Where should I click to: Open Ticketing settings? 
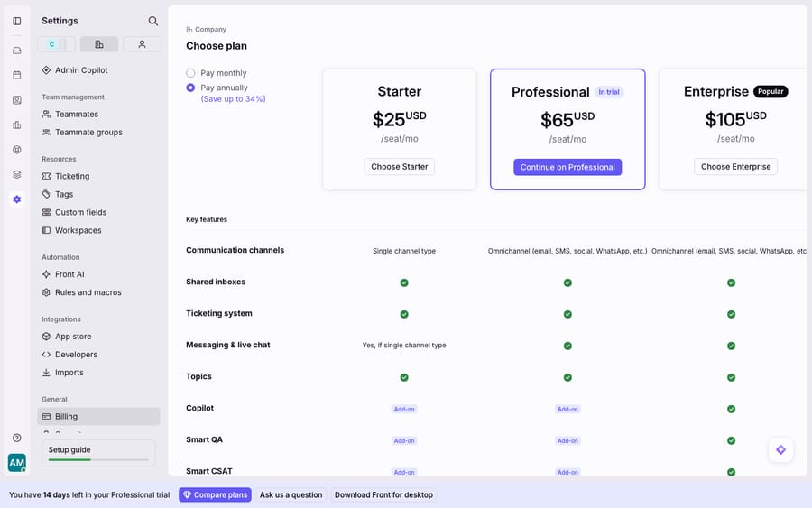tap(98, 176)
